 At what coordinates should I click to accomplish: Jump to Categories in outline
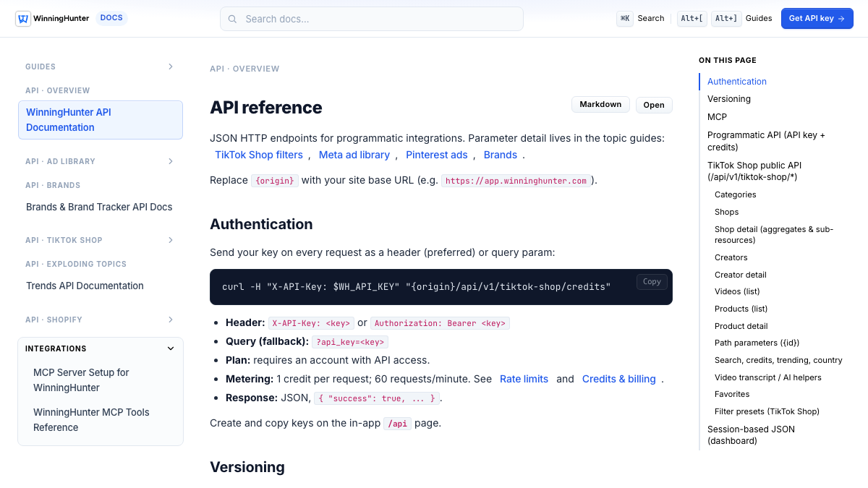(735, 194)
